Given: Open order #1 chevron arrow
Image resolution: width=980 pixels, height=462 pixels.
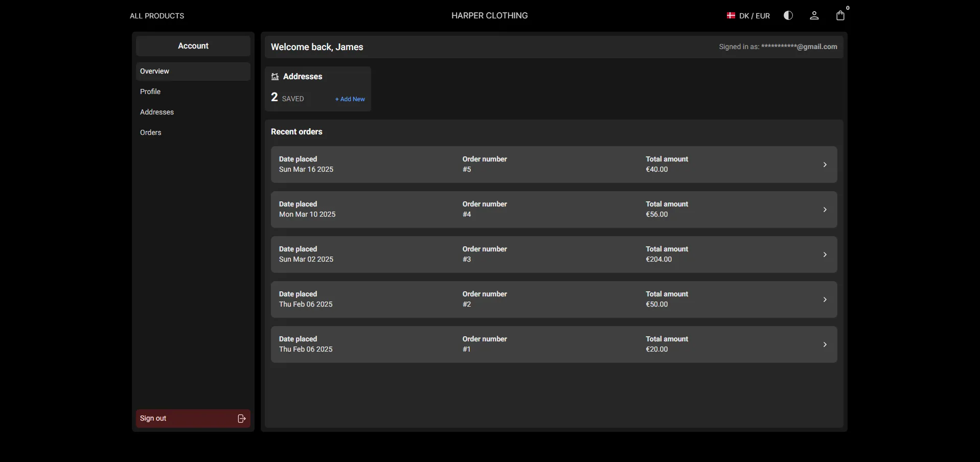Looking at the screenshot, I should click(x=825, y=344).
